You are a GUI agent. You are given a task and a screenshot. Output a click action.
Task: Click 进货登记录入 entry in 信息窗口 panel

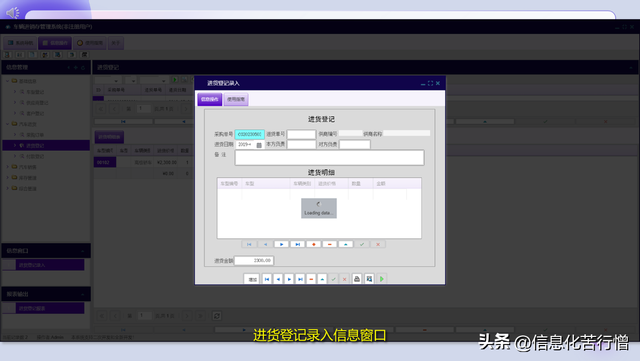click(50, 265)
